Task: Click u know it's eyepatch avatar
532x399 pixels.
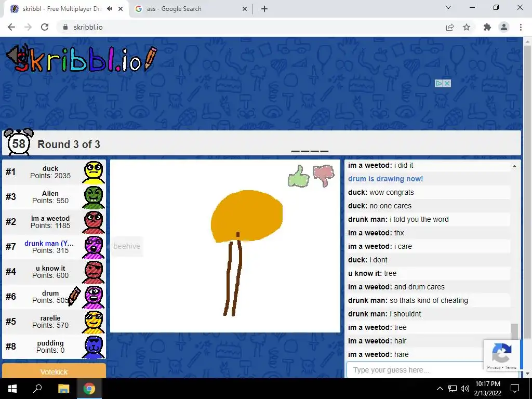Action: tap(94, 272)
